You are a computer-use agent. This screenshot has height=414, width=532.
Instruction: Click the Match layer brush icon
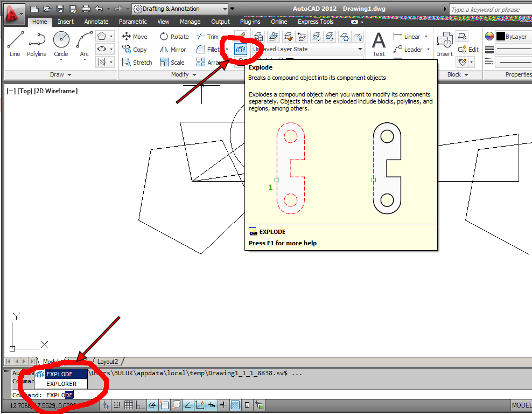[288, 36]
